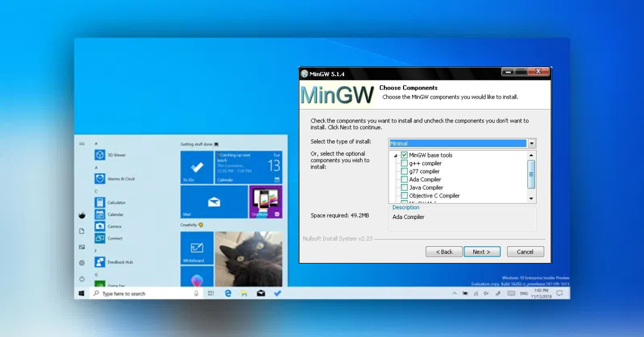Click the Windows Start button

(x=82, y=294)
